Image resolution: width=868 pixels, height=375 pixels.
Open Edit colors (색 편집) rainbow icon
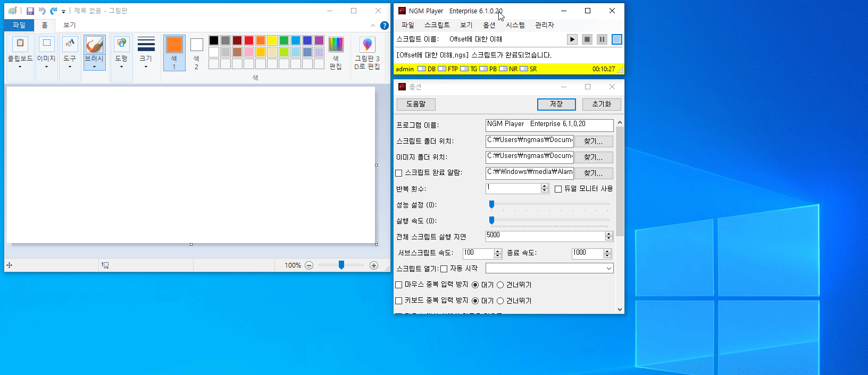(x=336, y=44)
